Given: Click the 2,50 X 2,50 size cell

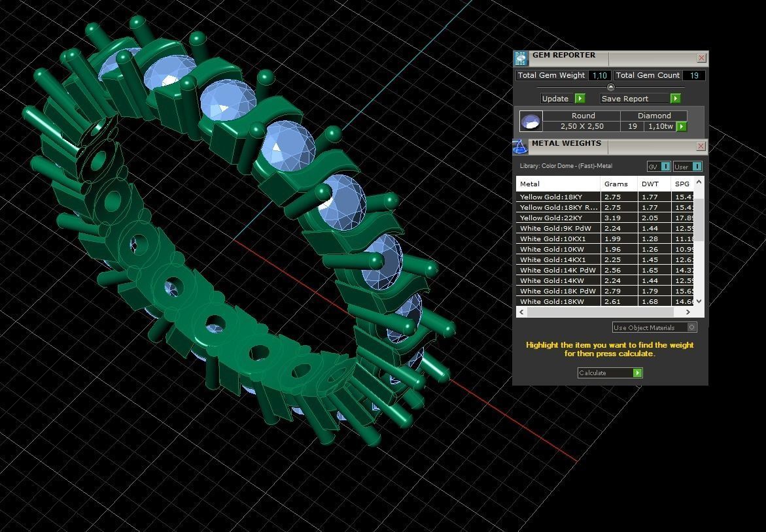Looking at the screenshot, I should pyautogui.click(x=582, y=126).
